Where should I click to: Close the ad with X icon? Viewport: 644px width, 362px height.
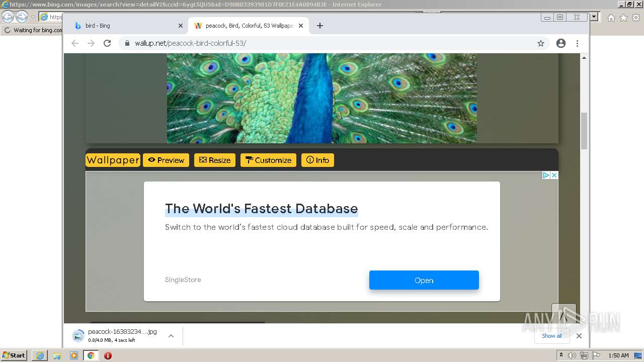(x=554, y=175)
